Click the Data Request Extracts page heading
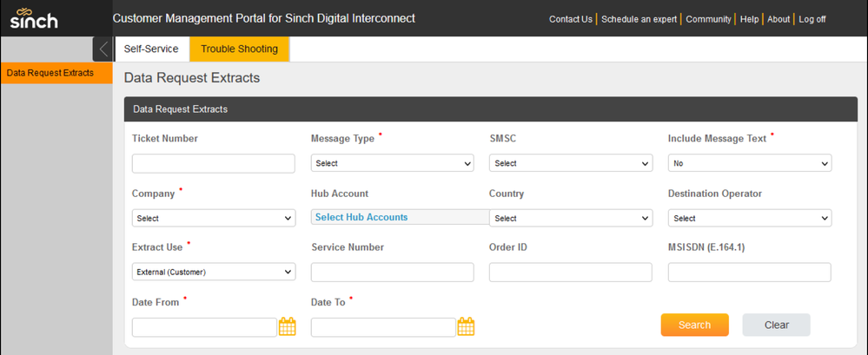 pyautogui.click(x=192, y=78)
